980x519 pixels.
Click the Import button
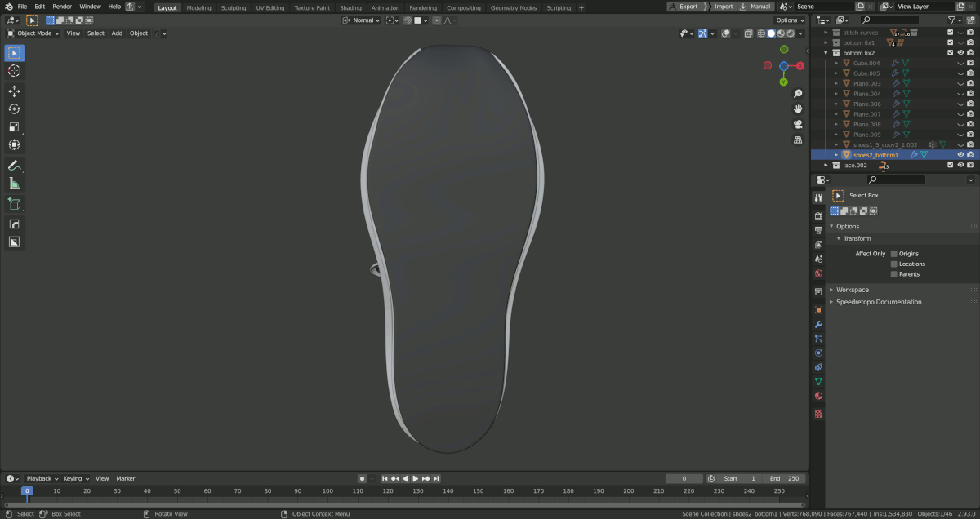pyautogui.click(x=719, y=7)
